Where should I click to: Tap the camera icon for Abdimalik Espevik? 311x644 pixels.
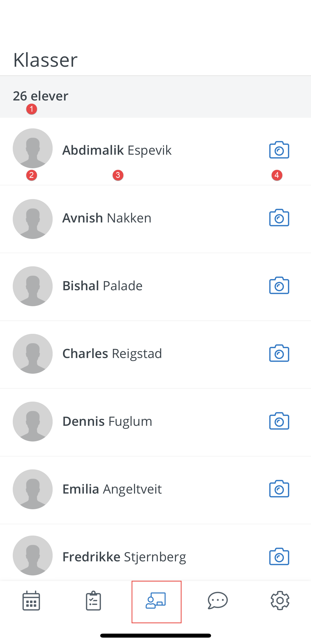[279, 150]
